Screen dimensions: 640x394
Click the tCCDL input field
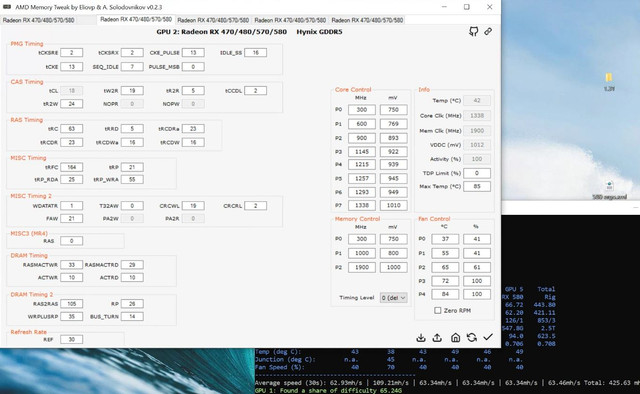(256, 91)
